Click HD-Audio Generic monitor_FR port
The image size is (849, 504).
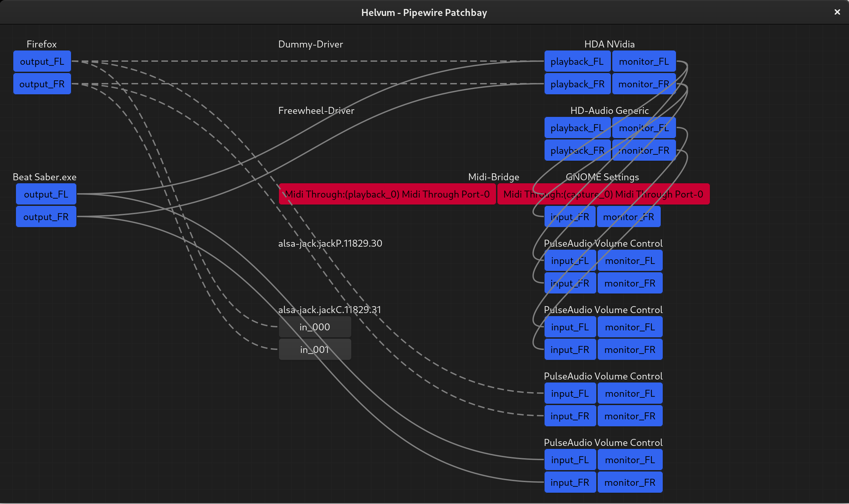643,150
